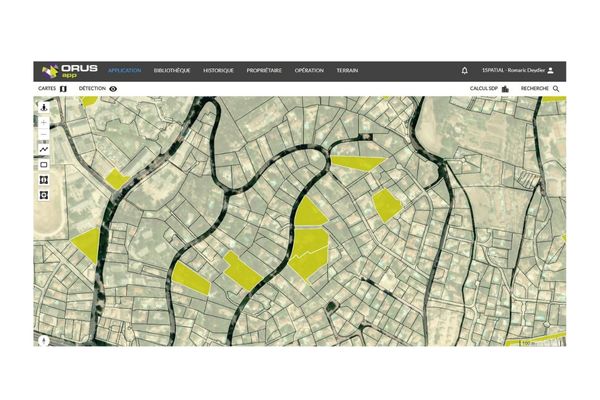
Task: Open the notifications bell
Action: pos(464,71)
